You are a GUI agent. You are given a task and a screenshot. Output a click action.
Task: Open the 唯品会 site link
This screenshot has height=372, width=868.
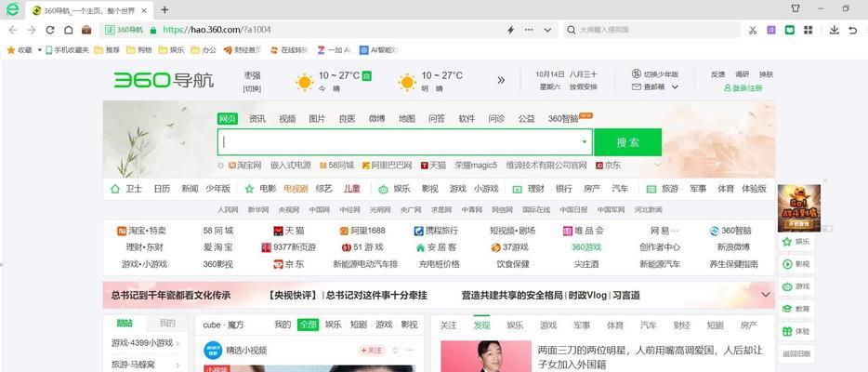(x=584, y=231)
